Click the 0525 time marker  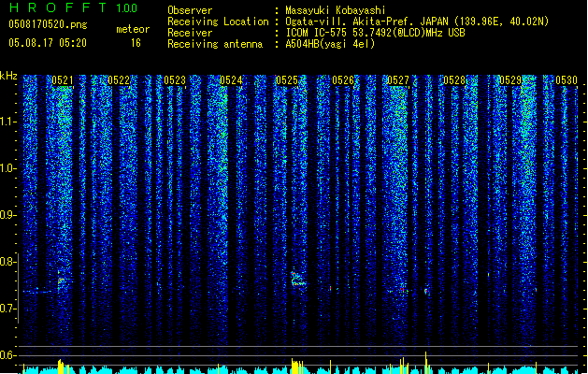(286, 80)
